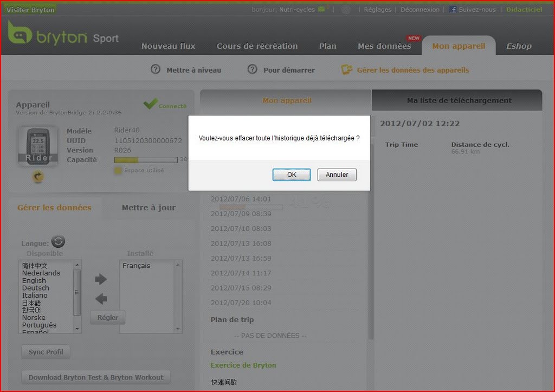The height and width of the screenshot is (392, 555).
Task: Confirm the dialog with OK
Action: point(292,175)
